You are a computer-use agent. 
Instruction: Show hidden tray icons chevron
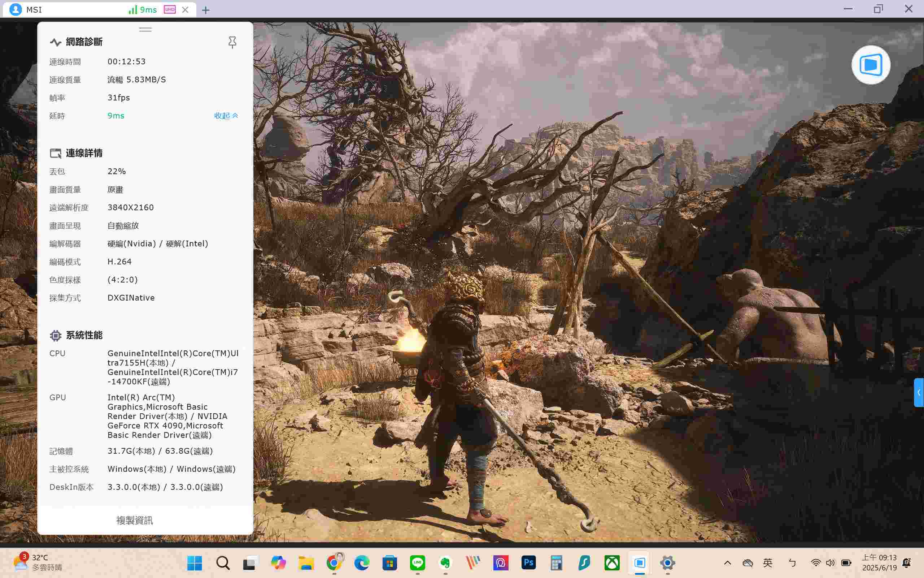[727, 563]
